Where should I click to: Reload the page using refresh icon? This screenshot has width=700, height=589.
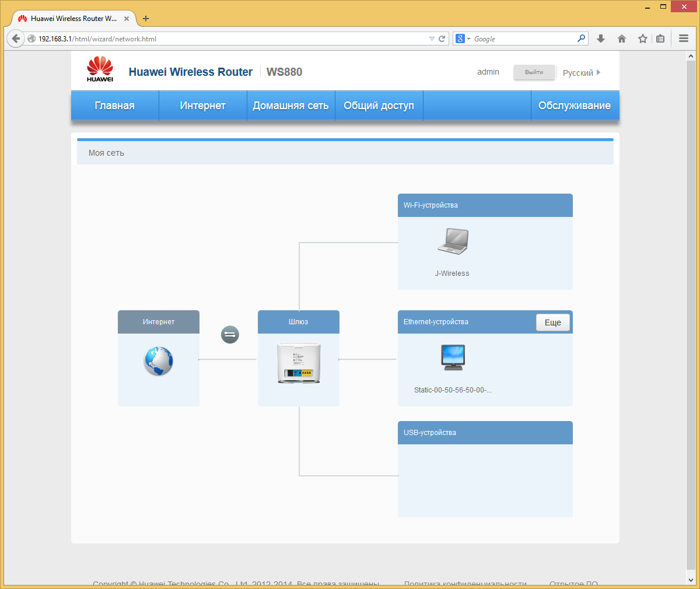[x=442, y=38]
